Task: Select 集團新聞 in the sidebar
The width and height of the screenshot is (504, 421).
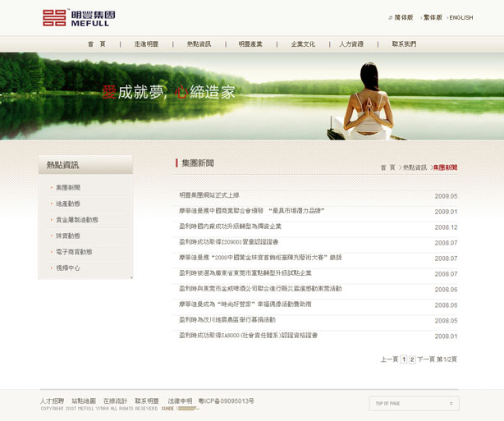Action: click(x=68, y=188)
